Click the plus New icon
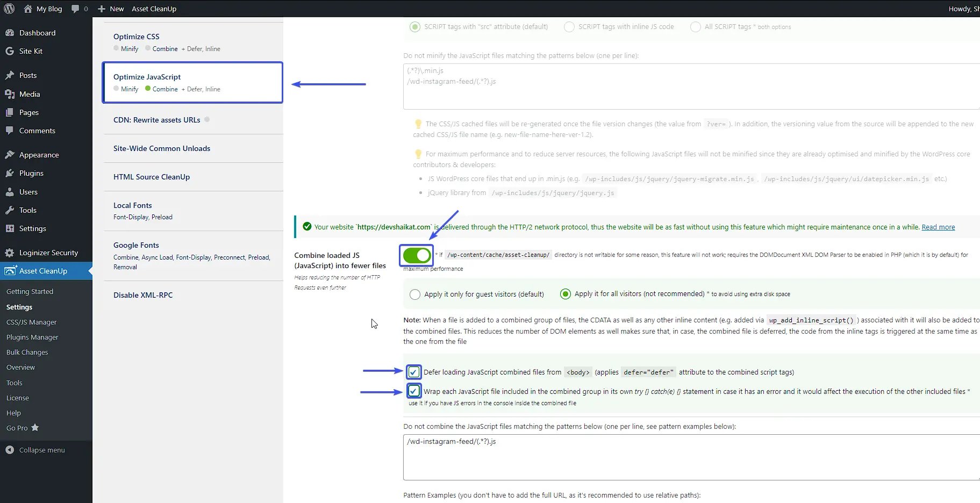The width and height of the screenshot is (980, 503). coord(102,9)
